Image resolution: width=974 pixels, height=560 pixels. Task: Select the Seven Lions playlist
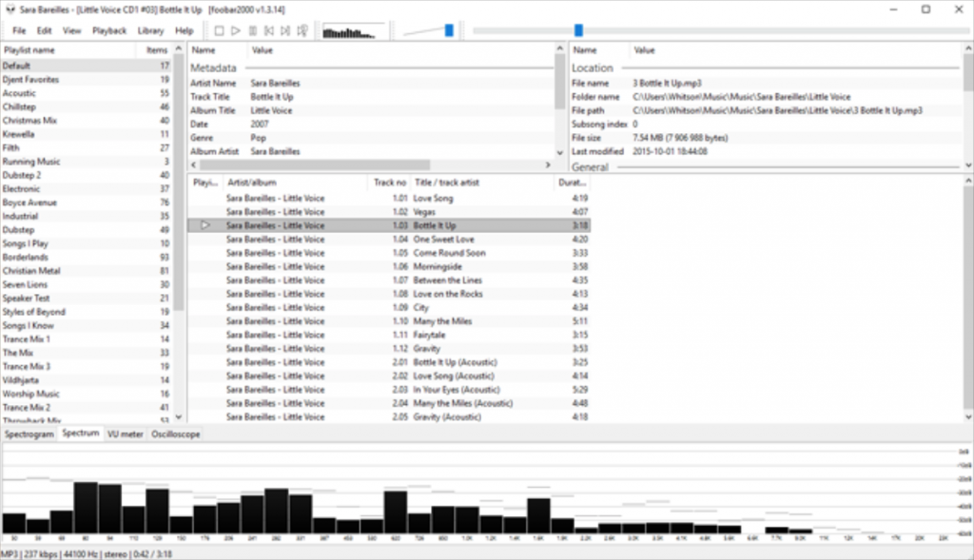pos(87,284)
